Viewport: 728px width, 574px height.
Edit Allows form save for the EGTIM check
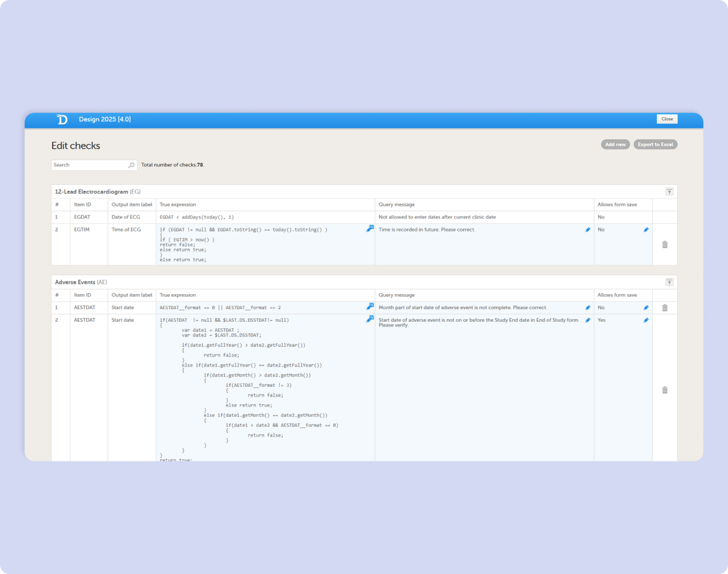(646, 230)
